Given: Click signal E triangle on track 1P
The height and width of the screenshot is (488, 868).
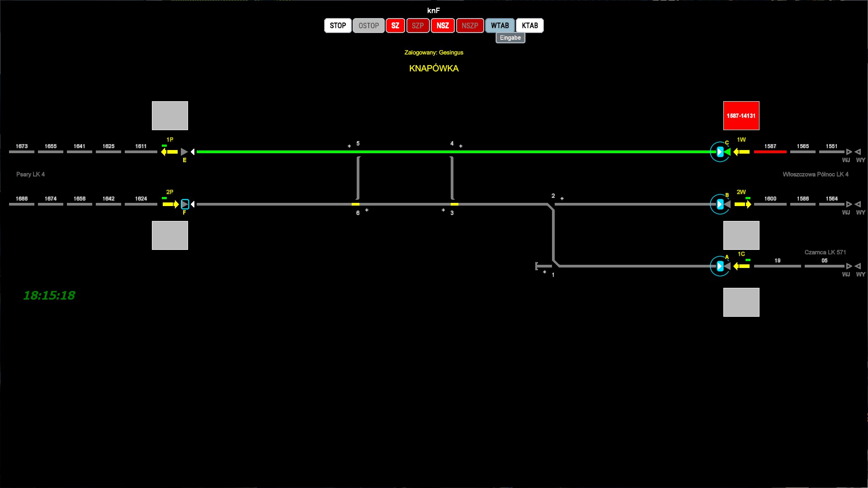Looking at the screenshot, I should coord(184,152).
